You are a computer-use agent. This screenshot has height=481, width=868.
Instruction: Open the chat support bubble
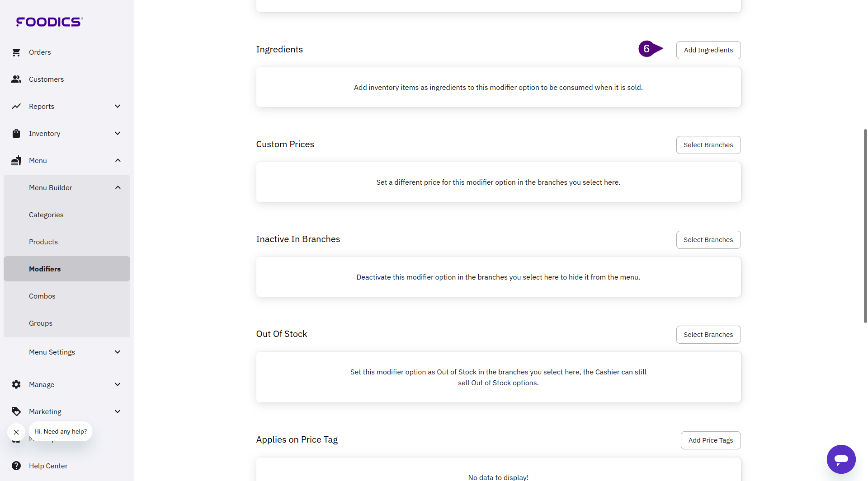[x=841, y=459]
